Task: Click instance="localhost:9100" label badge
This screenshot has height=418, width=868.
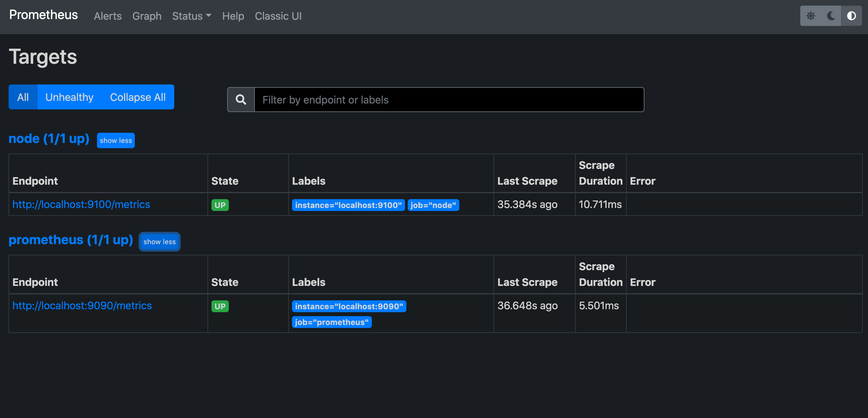Action: click(348, 205)
